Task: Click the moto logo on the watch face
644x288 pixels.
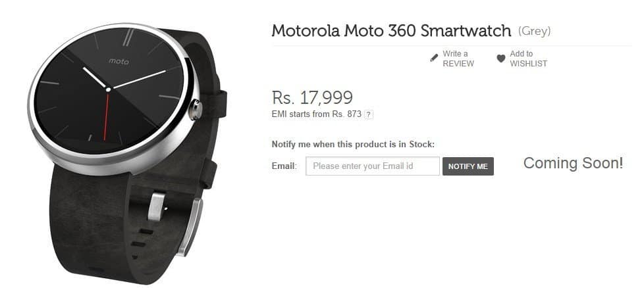Action: [x=119, y=62]
